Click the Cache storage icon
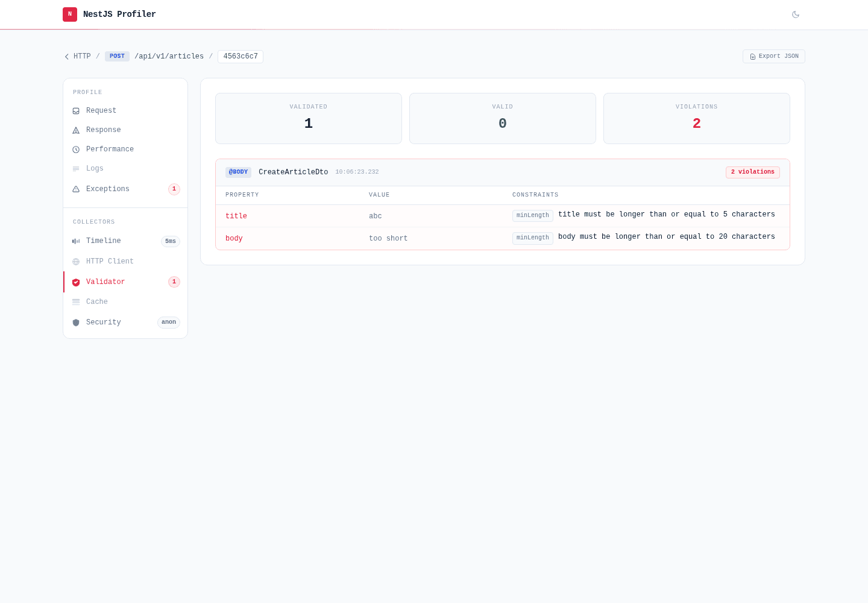This screenshot has height=603, width=868. coord(76,302)
